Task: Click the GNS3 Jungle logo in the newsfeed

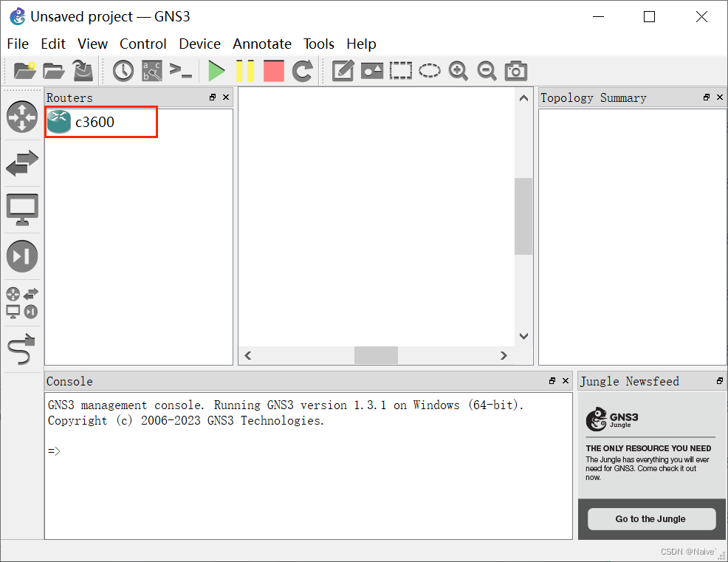Action: pos(612,419)
